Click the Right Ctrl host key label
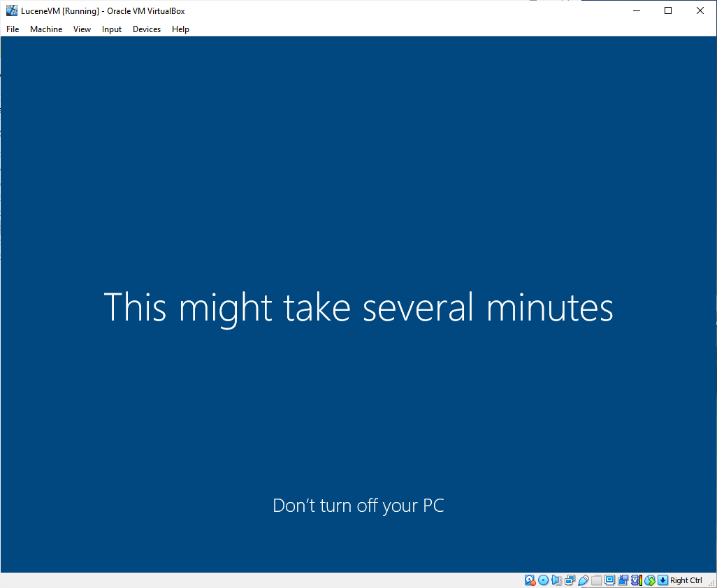 (686, 580)
